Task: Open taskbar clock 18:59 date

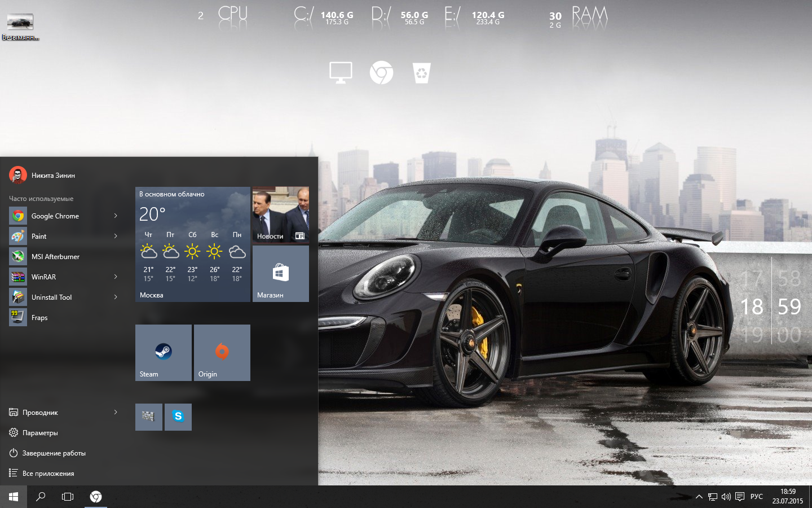Action: [788, 497]
